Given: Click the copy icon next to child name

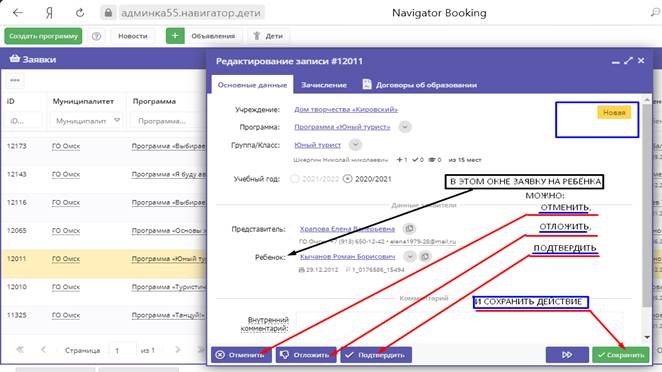Looking at the screenshot, I should 425,256.
